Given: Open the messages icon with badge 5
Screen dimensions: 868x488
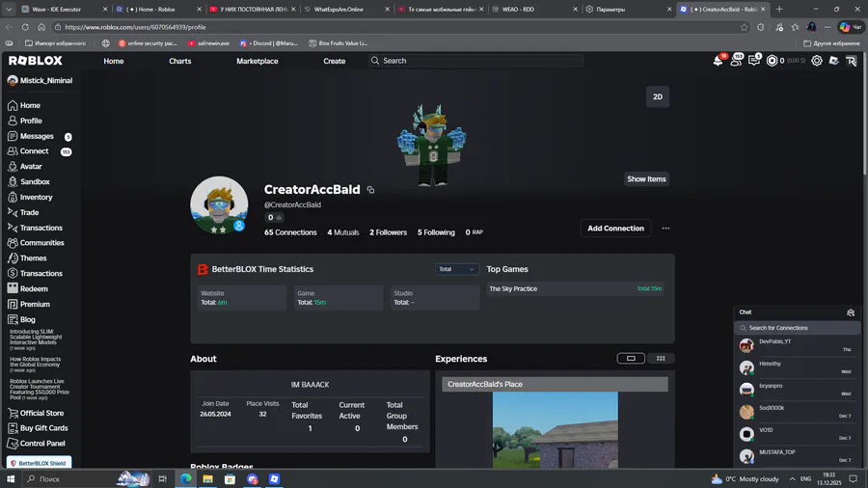Looking at the screenshot, I should (x=754, y=61).
